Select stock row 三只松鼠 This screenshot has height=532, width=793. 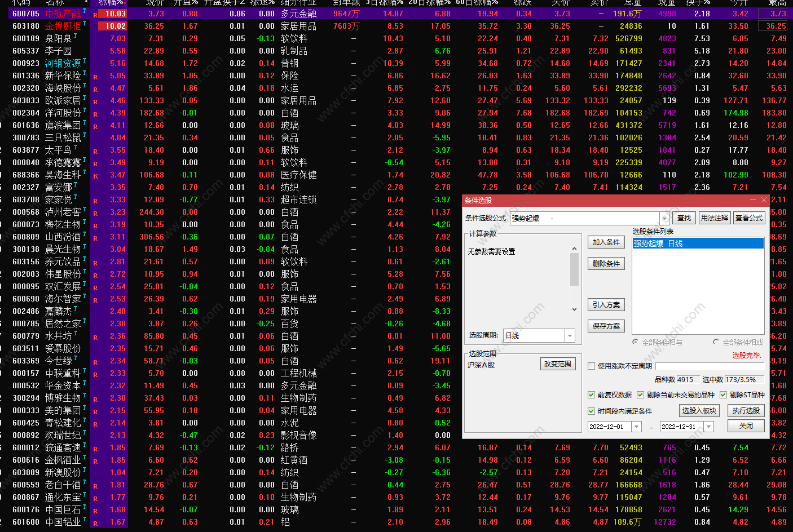pyautogui.click(x=396, y=138)
